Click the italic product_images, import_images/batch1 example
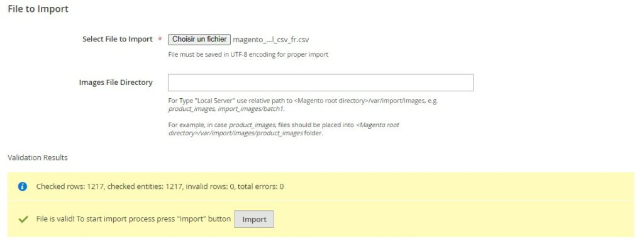 tap(226, 109)
